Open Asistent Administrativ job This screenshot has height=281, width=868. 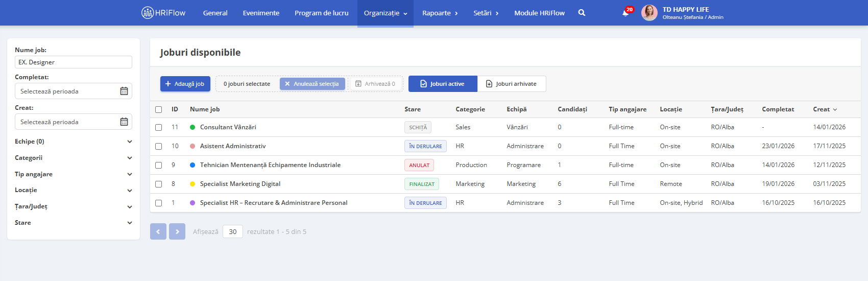coord(233,146)
